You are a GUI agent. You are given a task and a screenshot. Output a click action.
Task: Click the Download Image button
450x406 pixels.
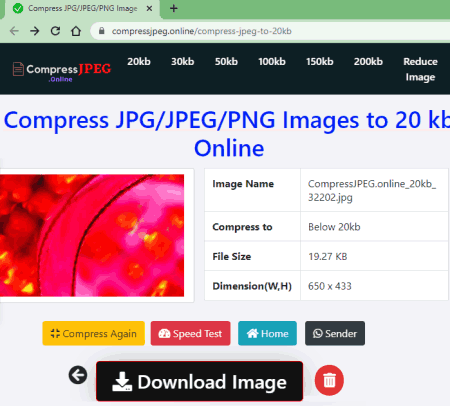tap(200, 381)
